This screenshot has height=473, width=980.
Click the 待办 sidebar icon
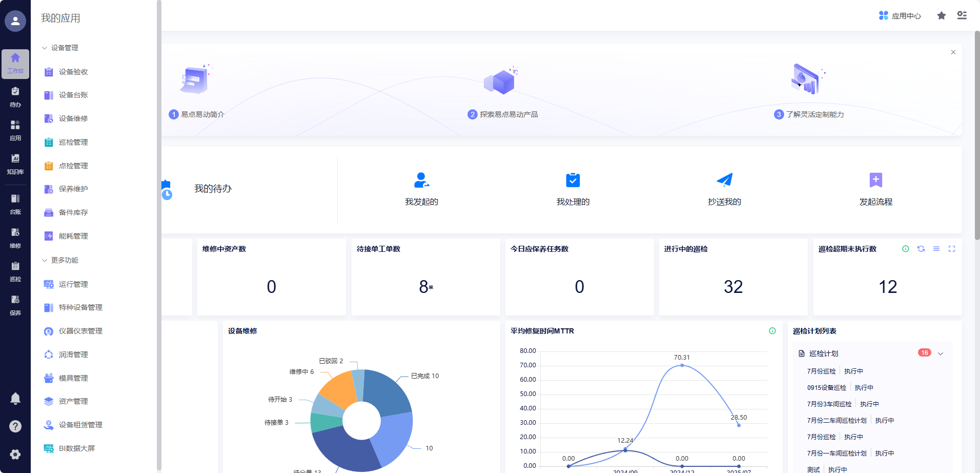(x=15, y=96)
